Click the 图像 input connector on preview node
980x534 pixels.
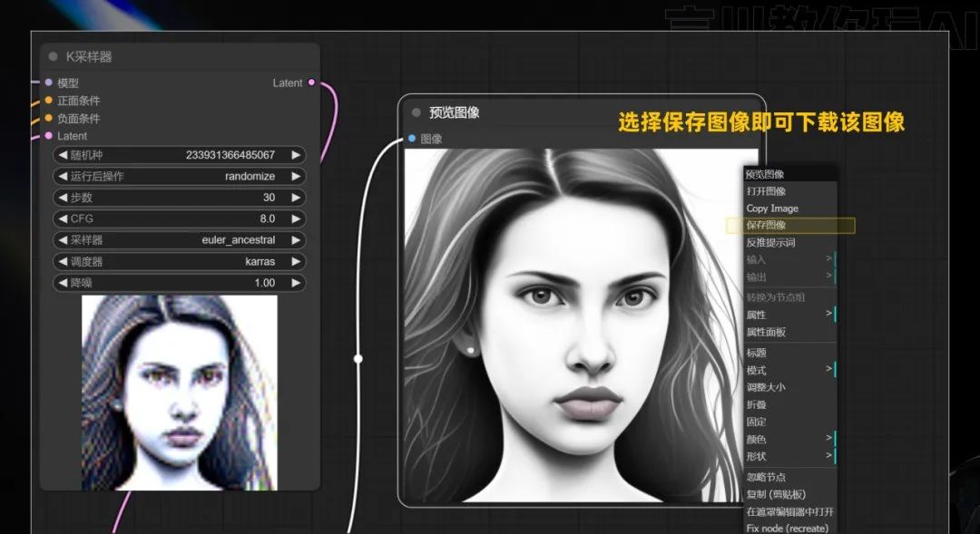[x=412, y=138]
